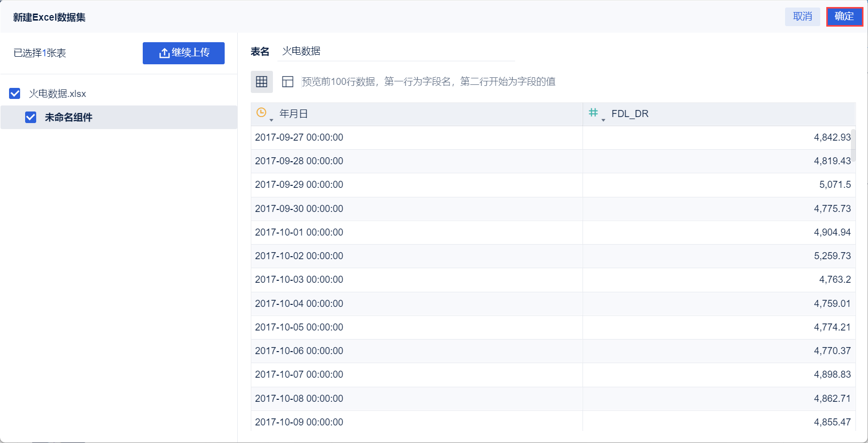This screenshot has height=443, width=868.
Task: Click the 继续上传 upload button
Action: 183,53
